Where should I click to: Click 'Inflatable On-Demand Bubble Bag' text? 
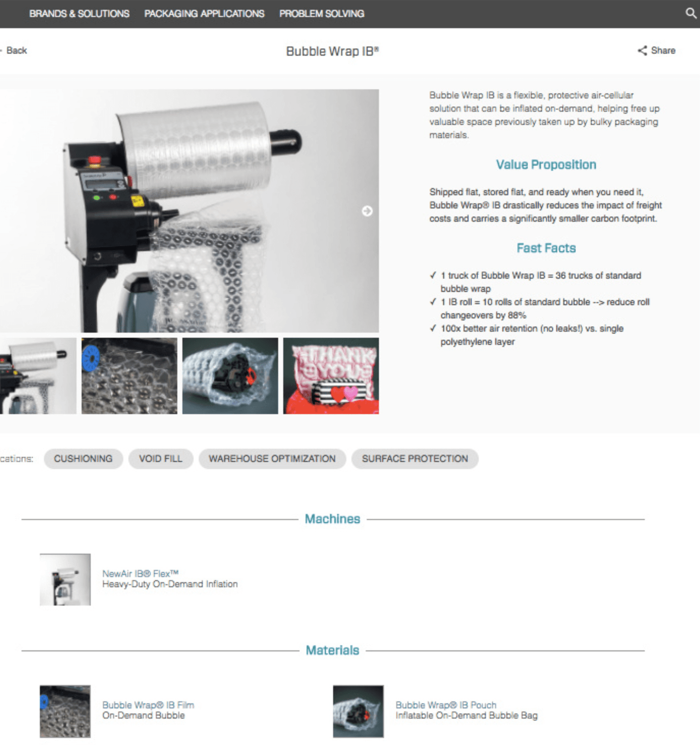[467, 716]
